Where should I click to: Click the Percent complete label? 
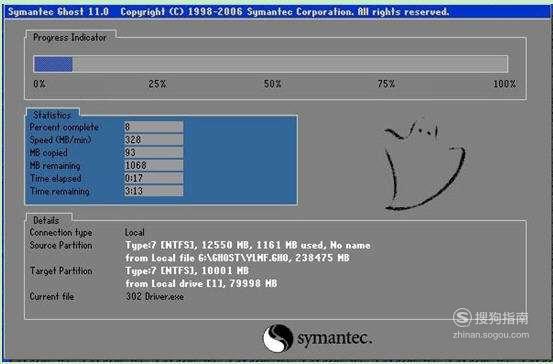coord(64,127)
